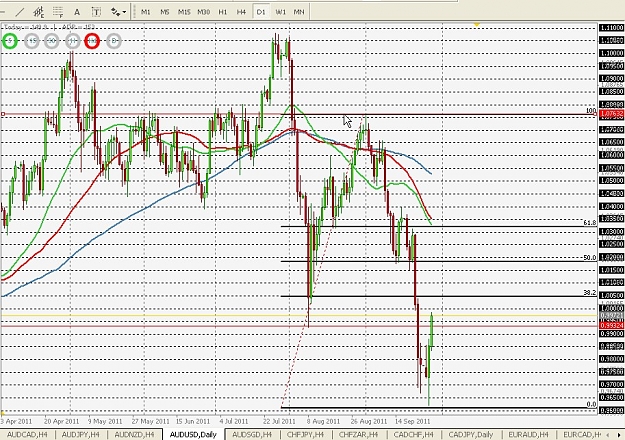Open the EURCAD chart tab
Image resolution: width=625 pixels, height=440 pixels.
[x=582, y=434]
